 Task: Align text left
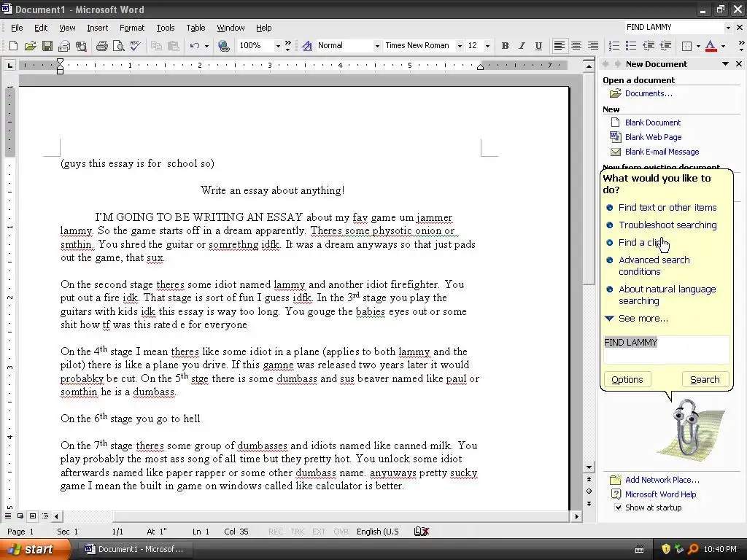click(560, 46)
